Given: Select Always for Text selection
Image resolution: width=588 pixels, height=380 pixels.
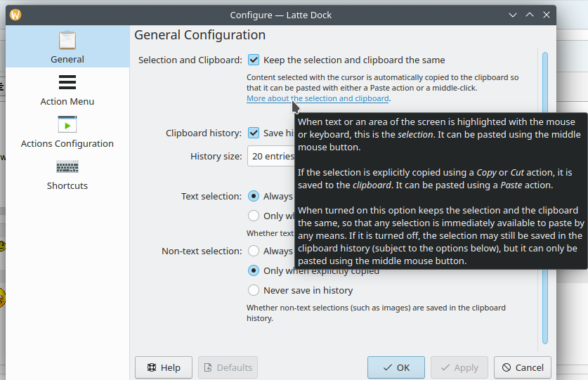Looking at the screenshot, I should 254,197.
